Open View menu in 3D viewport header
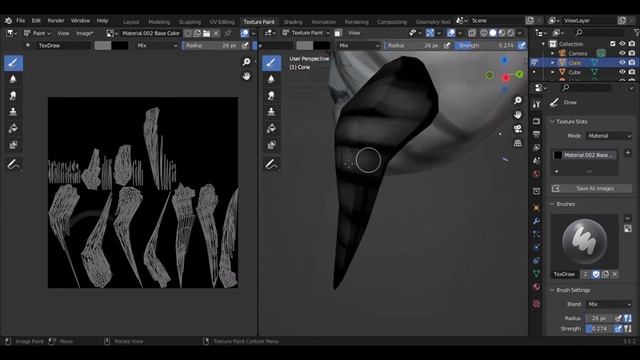This screenshot has width=640, height=360. tap(354, 33)
